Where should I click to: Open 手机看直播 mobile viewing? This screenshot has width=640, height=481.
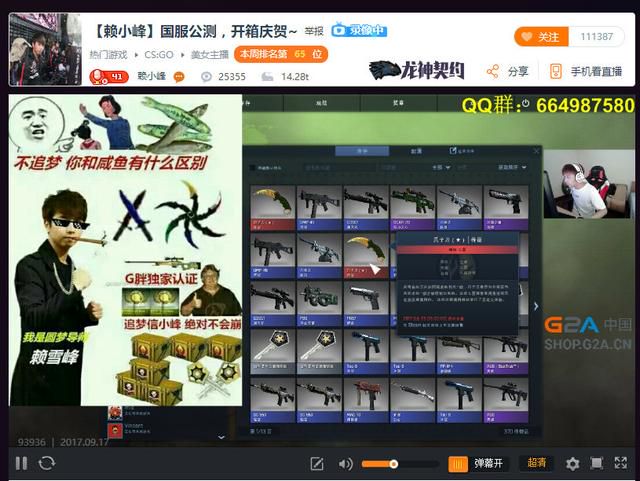pos(586,72)
